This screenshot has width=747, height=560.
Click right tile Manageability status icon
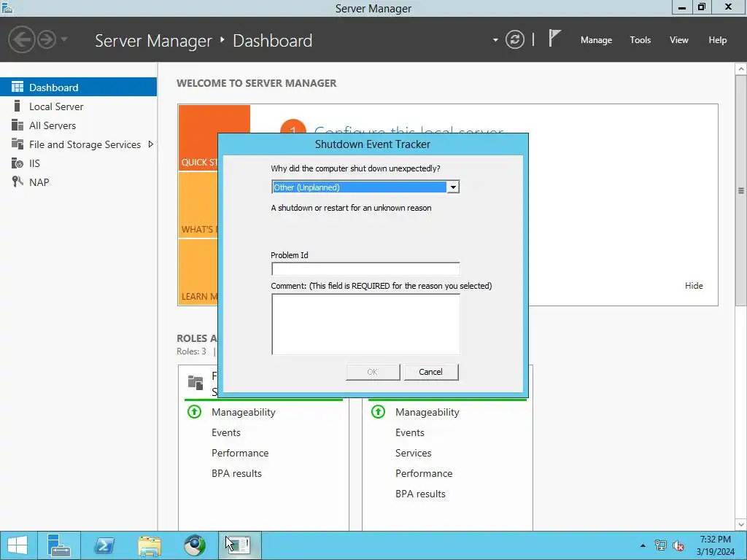point(379,411)
